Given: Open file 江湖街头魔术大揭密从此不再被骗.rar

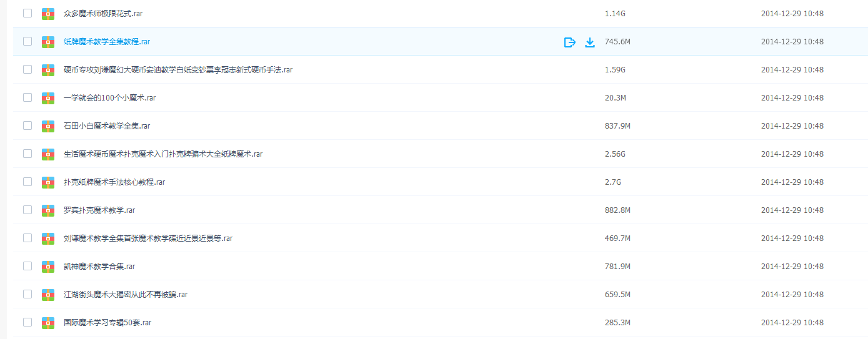Looking at the screenshot, I should [126, 295].
